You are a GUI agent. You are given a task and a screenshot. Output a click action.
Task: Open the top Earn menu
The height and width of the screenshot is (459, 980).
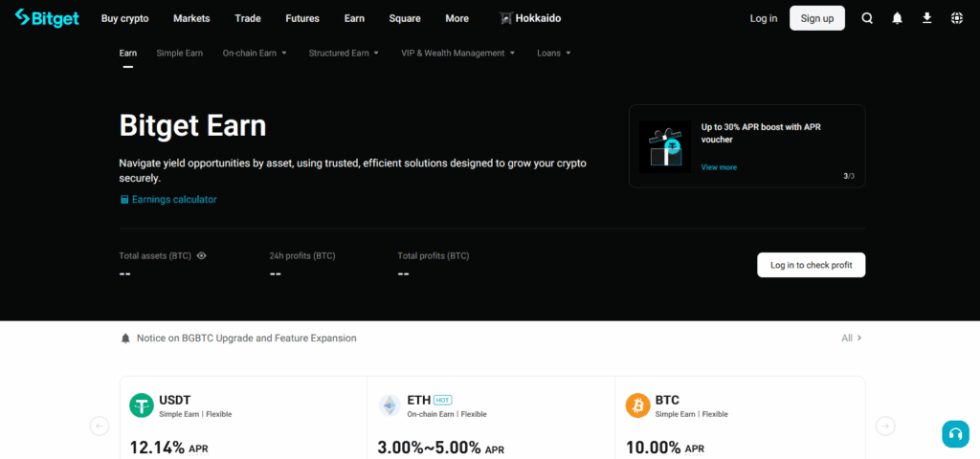click(354, 19)
